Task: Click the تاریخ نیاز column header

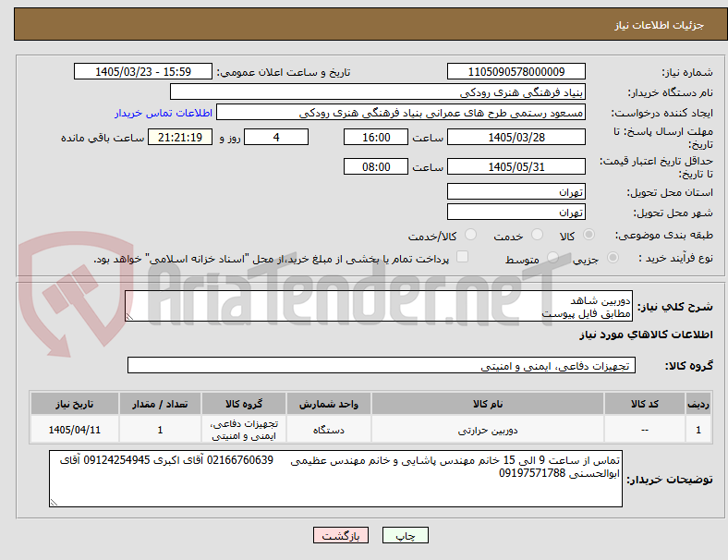Action: pos(75,404)
